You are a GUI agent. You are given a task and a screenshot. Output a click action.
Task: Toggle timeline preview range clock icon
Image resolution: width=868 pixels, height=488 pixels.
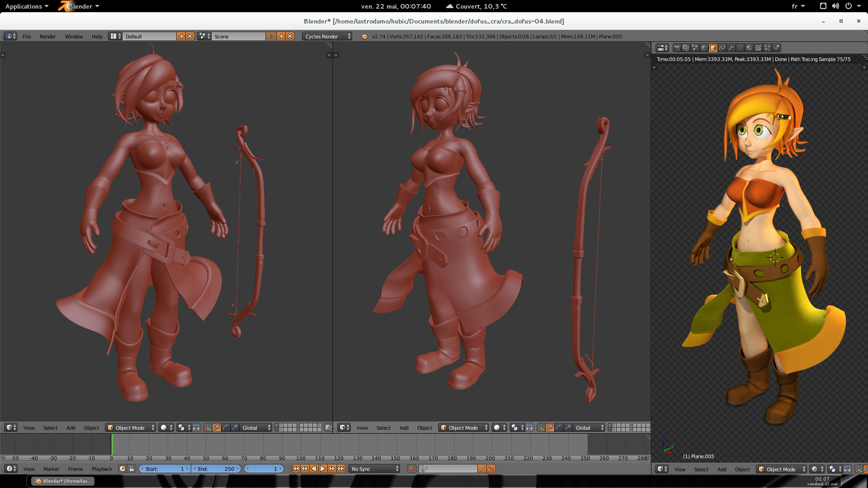[x=123, y=469]
